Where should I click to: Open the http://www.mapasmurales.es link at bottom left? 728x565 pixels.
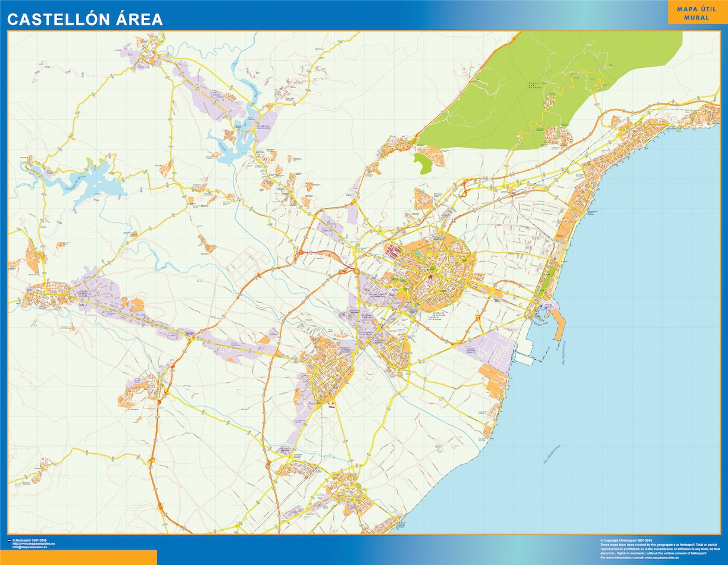[33, 543]
